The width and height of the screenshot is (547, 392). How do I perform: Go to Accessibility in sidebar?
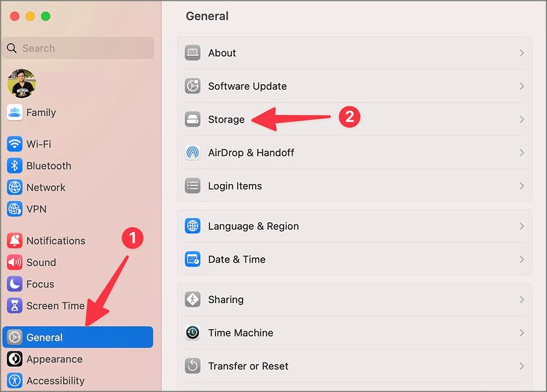click(55, 380)
